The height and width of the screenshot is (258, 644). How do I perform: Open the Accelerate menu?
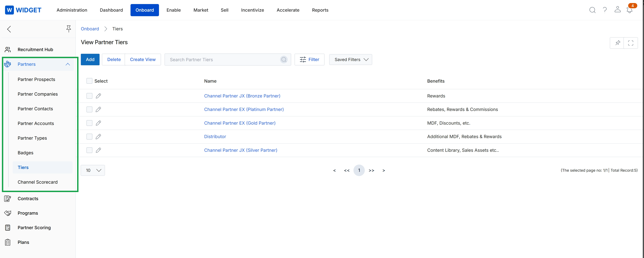288,10
